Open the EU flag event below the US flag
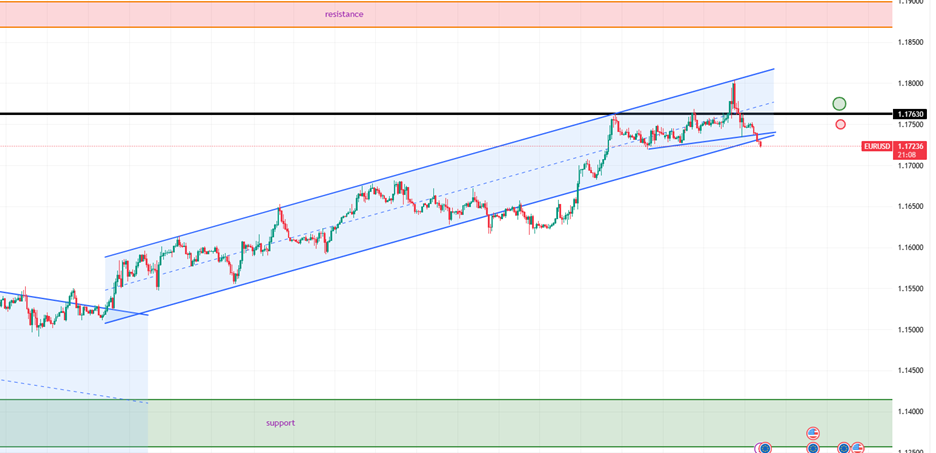 point(813,448)
